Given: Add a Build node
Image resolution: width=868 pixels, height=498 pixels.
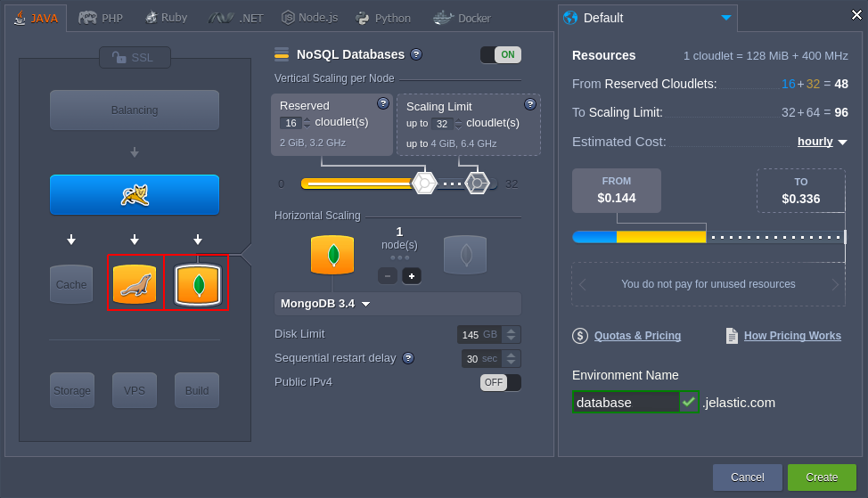Looking at the screenshot, I should [197, 391].
